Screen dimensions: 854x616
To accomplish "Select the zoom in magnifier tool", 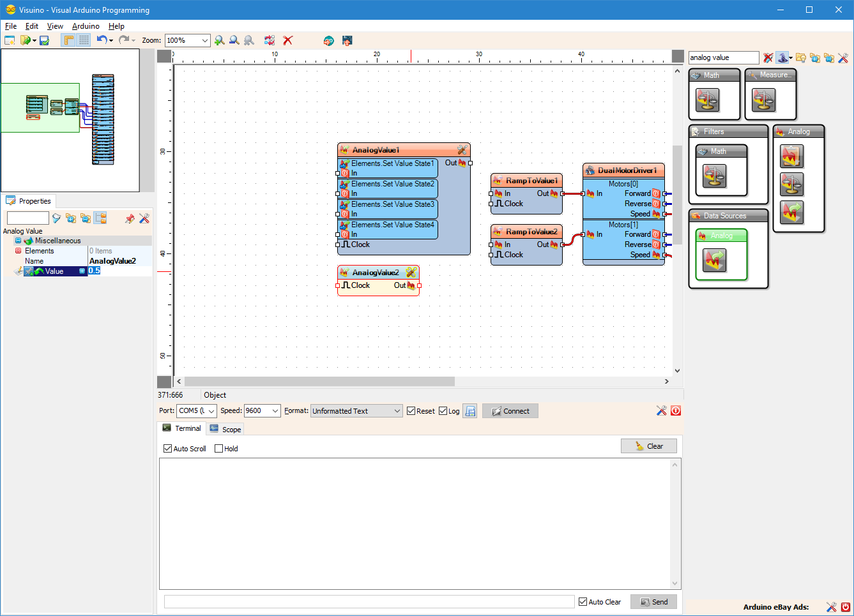I will [x=220, y=40].
